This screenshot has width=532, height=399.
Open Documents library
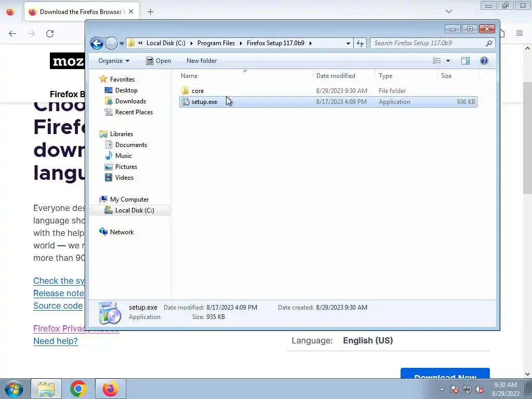coord(126,145)
